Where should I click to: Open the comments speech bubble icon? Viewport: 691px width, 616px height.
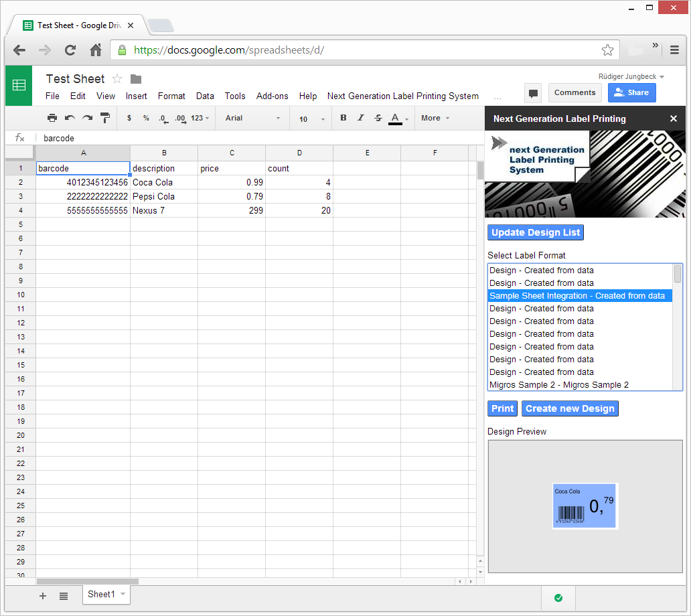[x=533, y=93]
